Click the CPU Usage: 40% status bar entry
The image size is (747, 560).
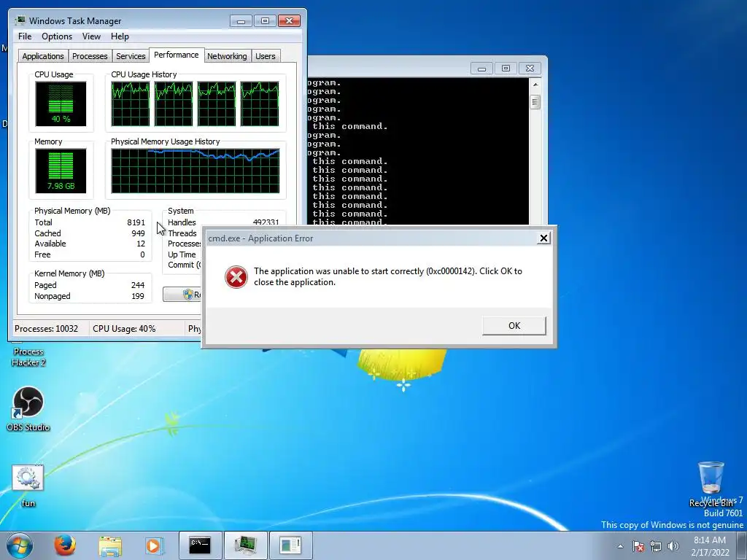124,329
